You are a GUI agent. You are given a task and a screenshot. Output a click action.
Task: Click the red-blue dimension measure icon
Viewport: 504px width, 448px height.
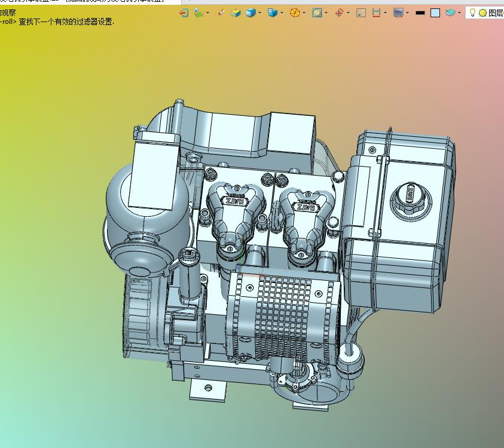[376, 13]
